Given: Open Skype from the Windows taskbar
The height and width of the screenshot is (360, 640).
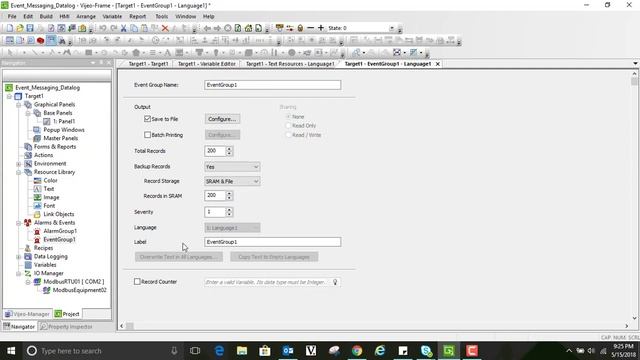Looking at the screenshot, I should pyautogui.click(x=426, y=351).
